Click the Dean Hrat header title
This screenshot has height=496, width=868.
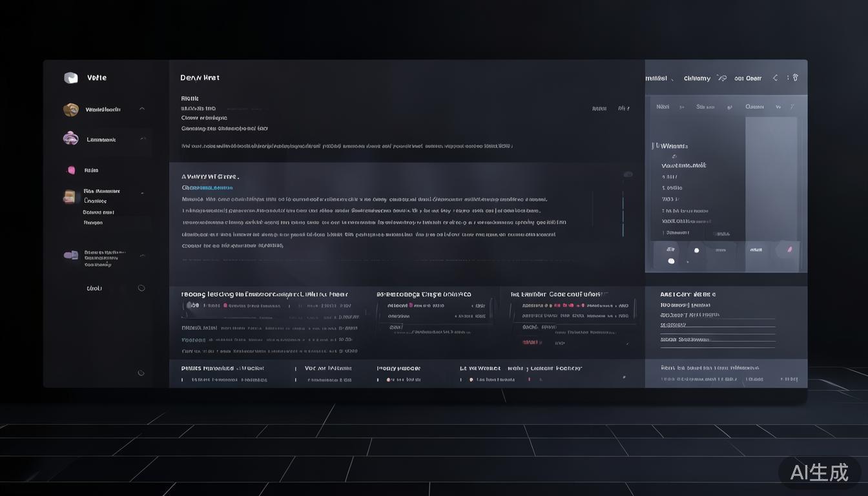(200, 77)
